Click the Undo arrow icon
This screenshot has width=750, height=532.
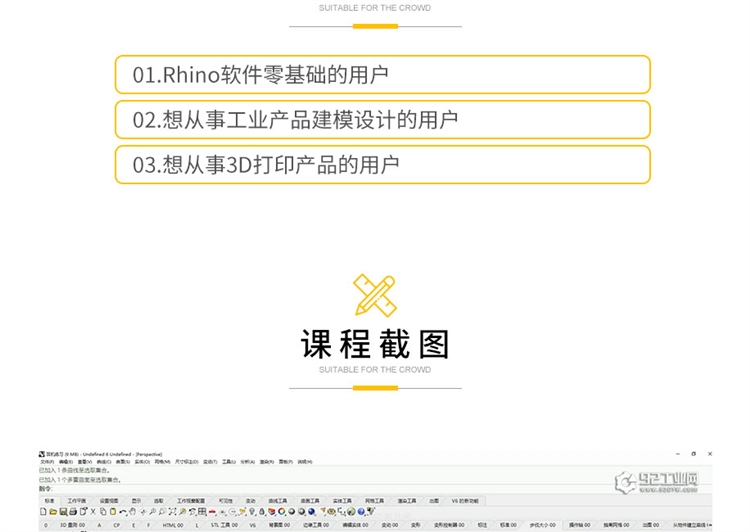coord(123,512)
